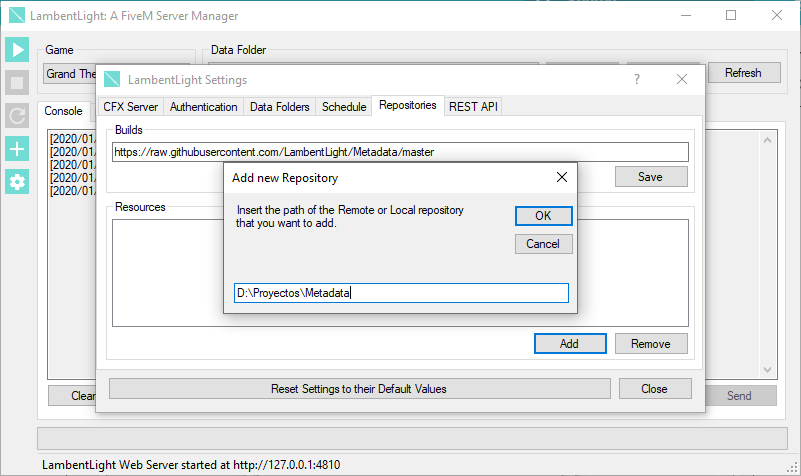Click the console scrollbar down arrow

point(767,370)
